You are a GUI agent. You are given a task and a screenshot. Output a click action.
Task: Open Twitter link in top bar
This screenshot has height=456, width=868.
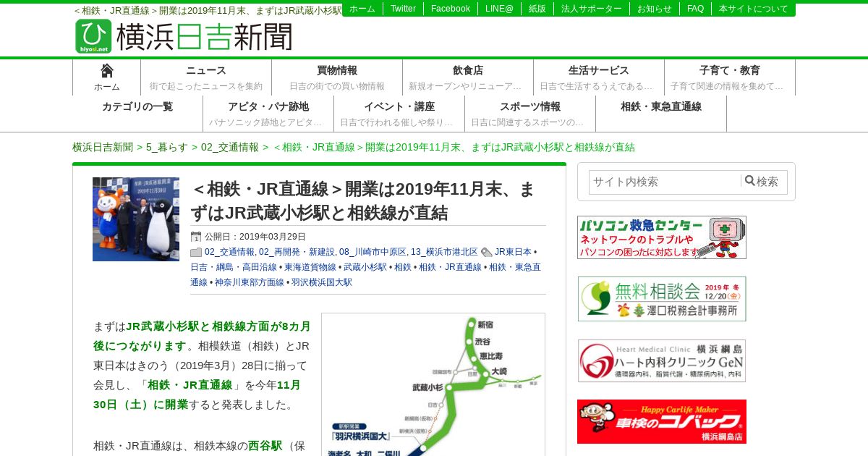coord(403,9)
